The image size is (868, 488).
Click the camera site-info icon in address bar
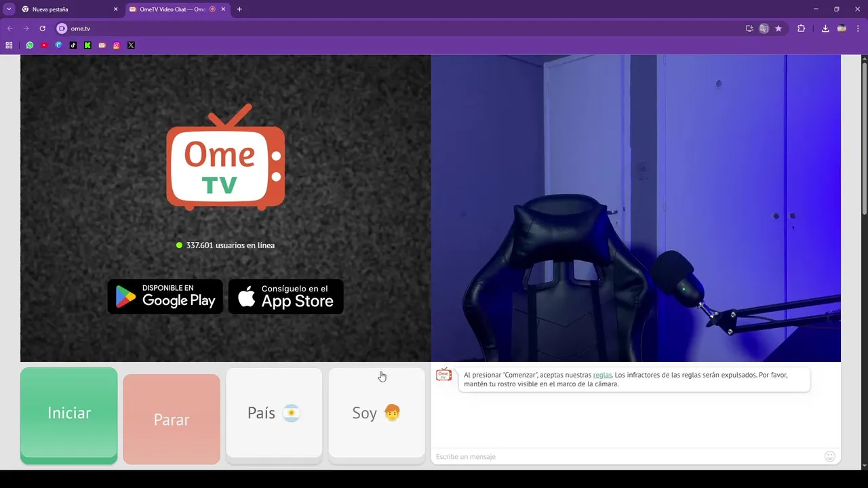click(62, 28)
